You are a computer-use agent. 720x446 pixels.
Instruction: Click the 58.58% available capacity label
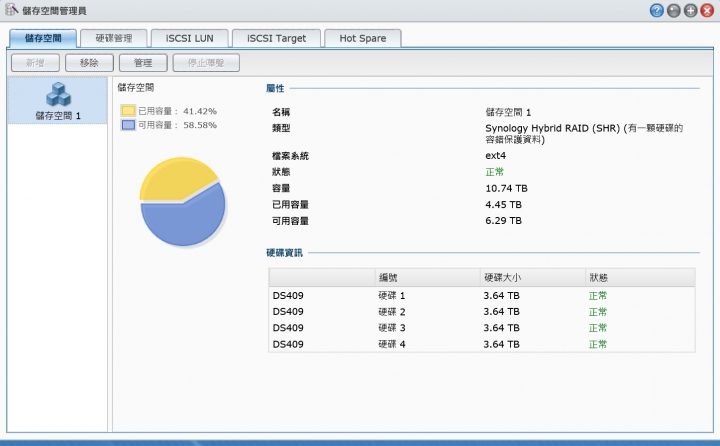[x=200, y=125]
